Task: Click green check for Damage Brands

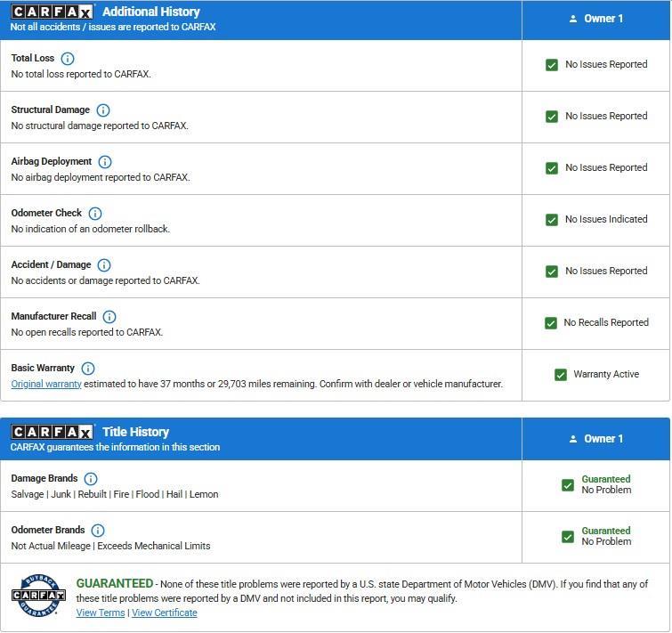Action: [x=568, y=485]
